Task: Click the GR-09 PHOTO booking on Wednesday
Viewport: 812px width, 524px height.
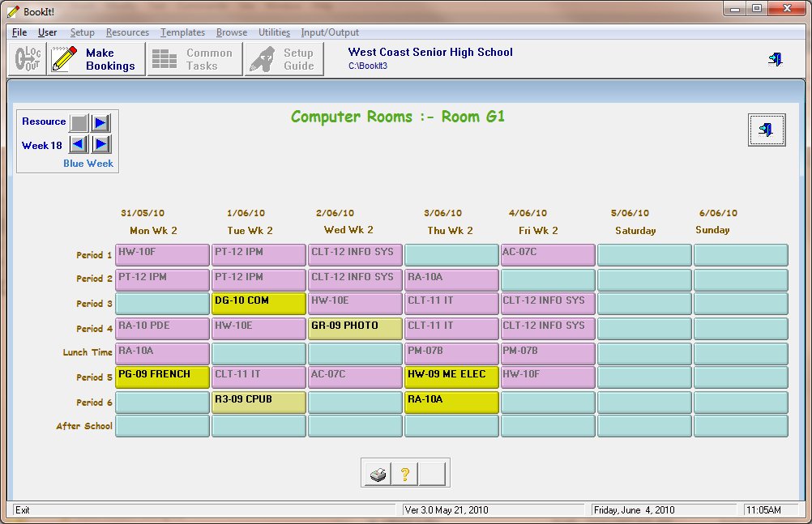Action: pos(355,328)
